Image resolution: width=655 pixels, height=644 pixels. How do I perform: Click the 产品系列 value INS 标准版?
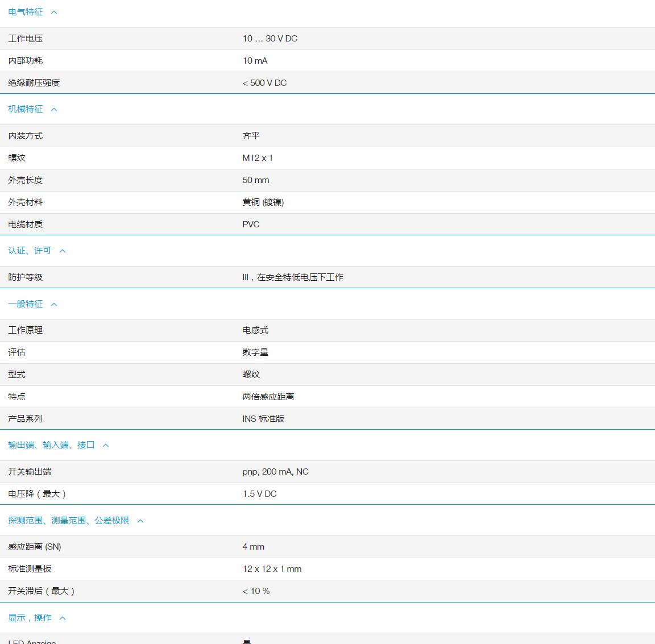pos(263,419)
